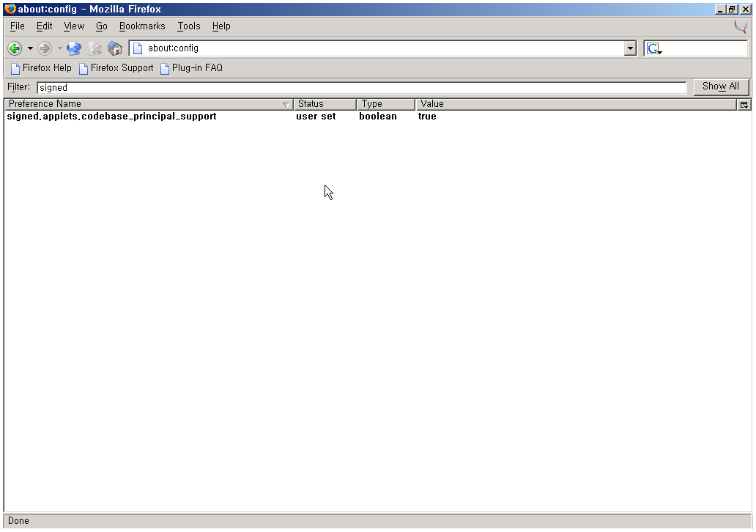The image size is (756, 532).
Task: Minimize the Firefox window
Action: pos(720,10)
